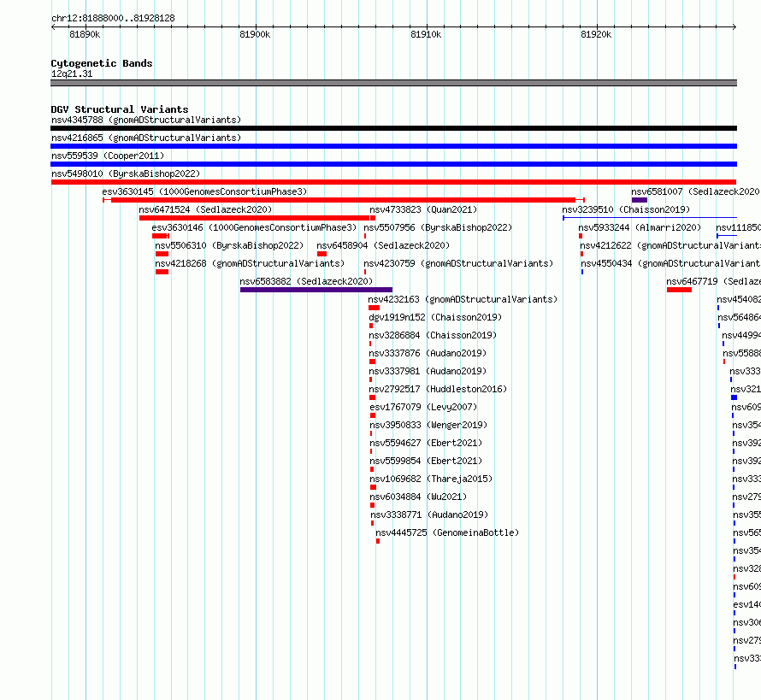761x700 pixels.
Task: Click the red nsv6467719 variant bar
Action: coord(679,290)
